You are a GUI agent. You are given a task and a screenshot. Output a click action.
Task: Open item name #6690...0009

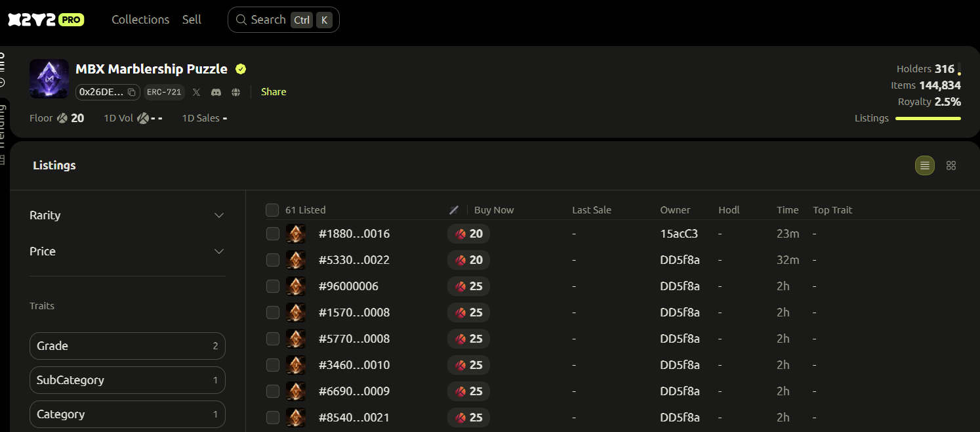coord(354,391)
